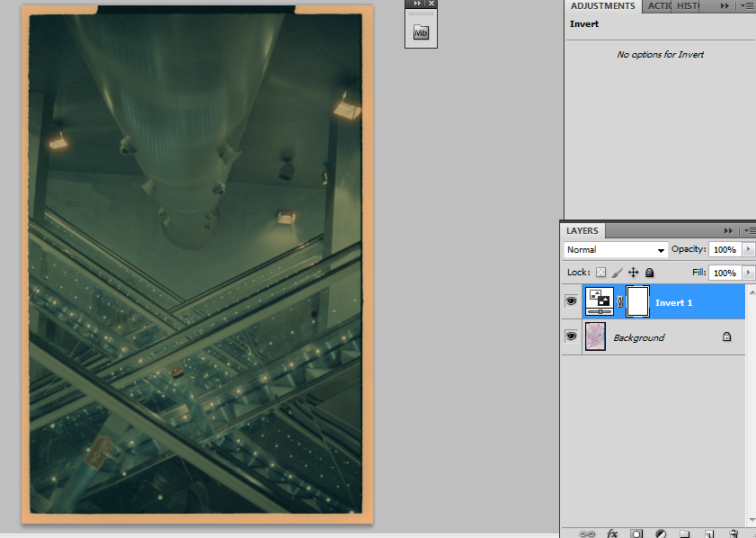756x538 pixels.
Task: Open the Mini Bridge panel icon
Action: 421,32
